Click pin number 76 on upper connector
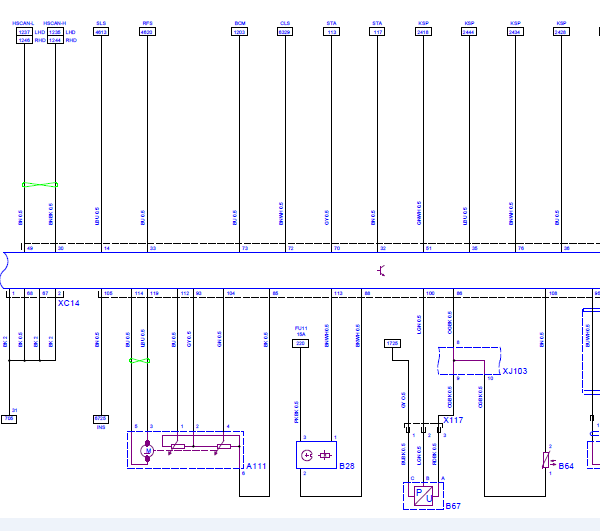The height and width of the screenshot is (531, 600). pos(521,248)
